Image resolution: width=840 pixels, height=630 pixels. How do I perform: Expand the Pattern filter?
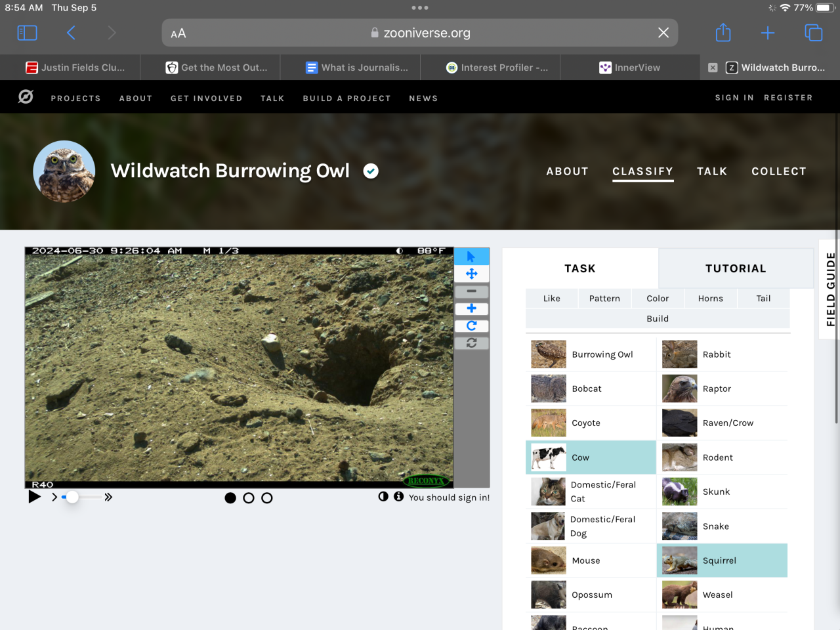604,299
